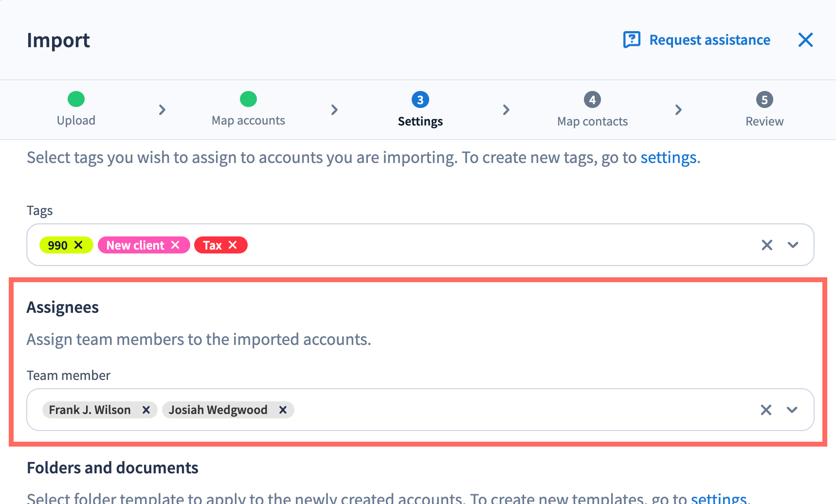Remove the 990 tag
The image size is (836, 504).
click(x=78, y=245)
